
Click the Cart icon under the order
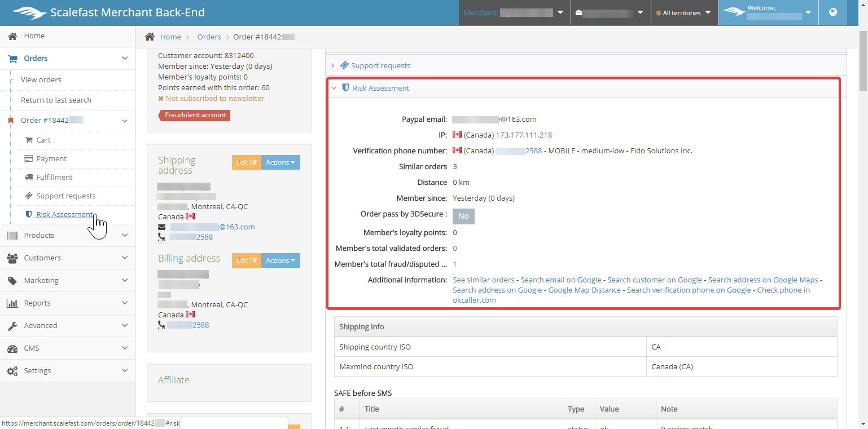[29, 140]
